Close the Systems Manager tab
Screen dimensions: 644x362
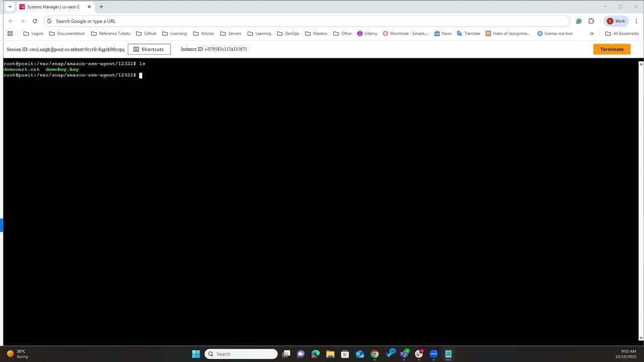tap(89, 7)
